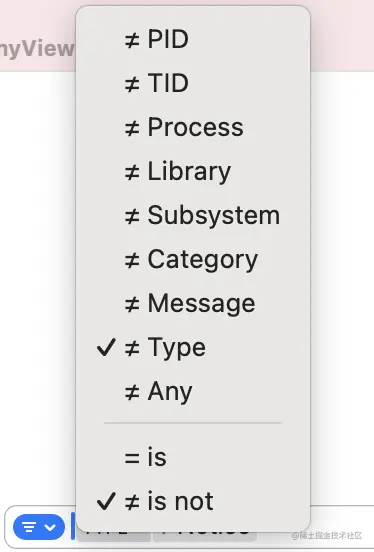The width and height of the screenshot is (374, 552).
Task: Click the filter lines icon
Action: (29, 527)
